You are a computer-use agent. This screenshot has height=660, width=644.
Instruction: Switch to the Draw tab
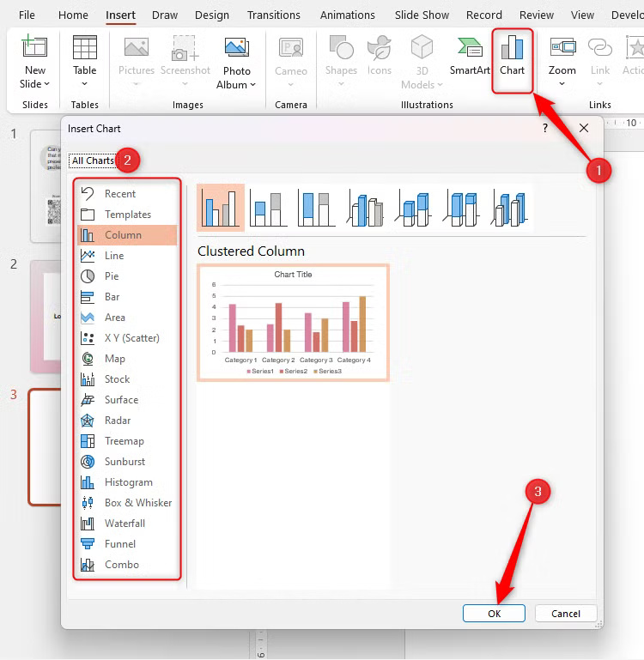(x=165, y=15)
